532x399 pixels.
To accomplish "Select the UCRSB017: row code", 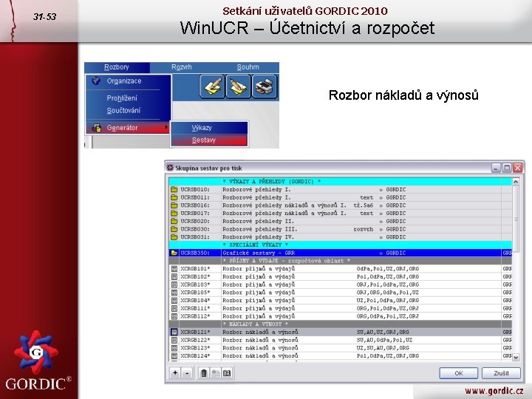I will coord(195,213).
